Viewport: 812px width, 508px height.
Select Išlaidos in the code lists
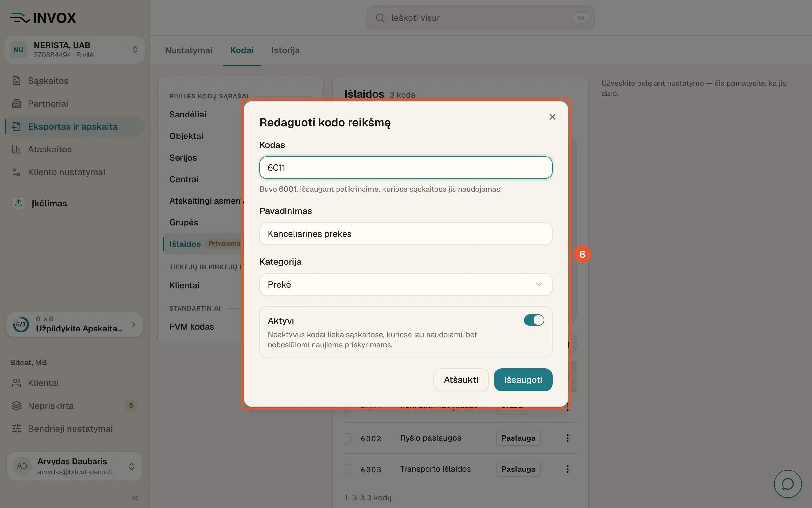pyautogui.click(x=185, y=244)
